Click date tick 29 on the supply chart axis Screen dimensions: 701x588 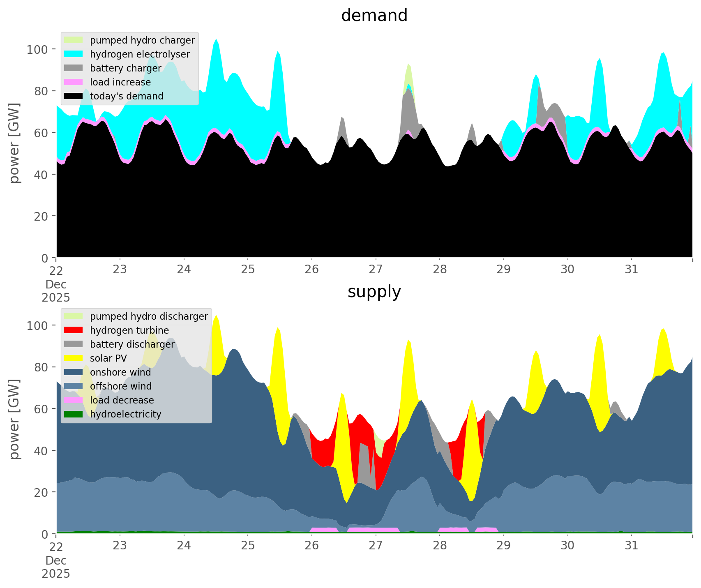pyautogui.click(x=503, y=546)
